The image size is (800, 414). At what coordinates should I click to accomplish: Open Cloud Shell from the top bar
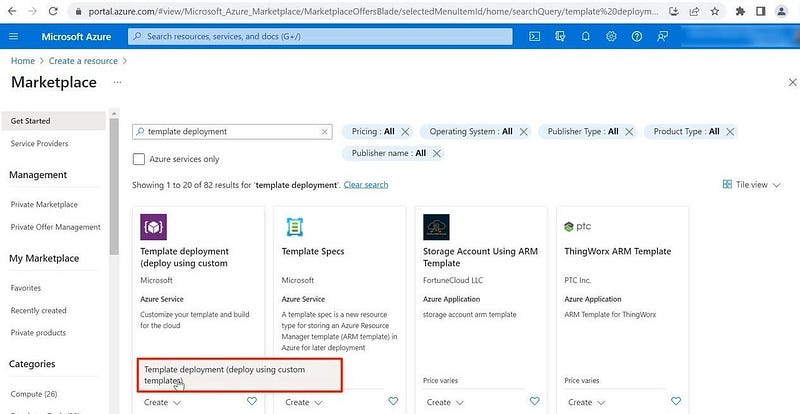534,36
